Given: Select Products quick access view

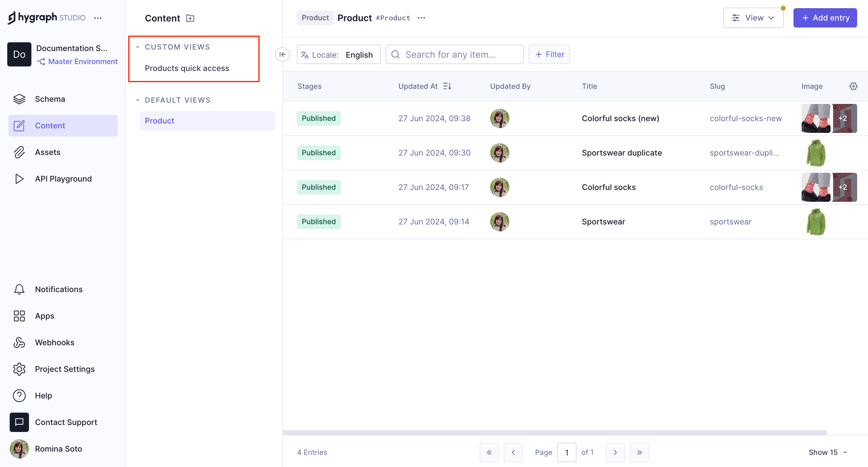Looking at the screenshot, I should tap(187, 68).
